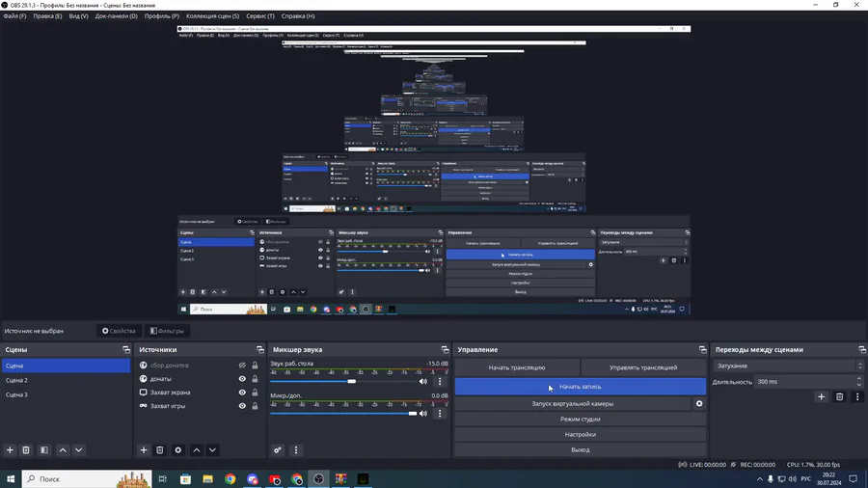The image size is (868, 488).
Task: Start recording with Начать запись
Action: (581, 386)
